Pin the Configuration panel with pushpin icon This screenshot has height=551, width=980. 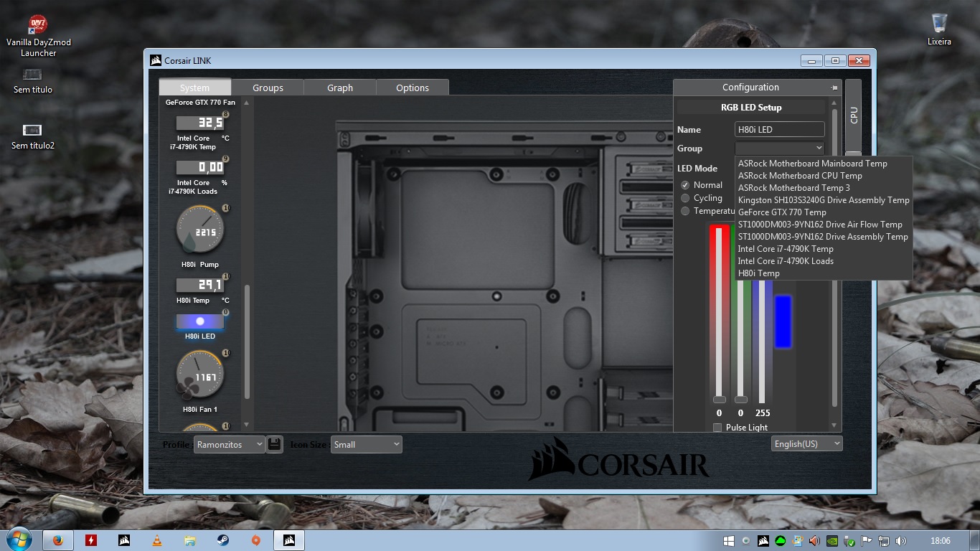[834, 88]
